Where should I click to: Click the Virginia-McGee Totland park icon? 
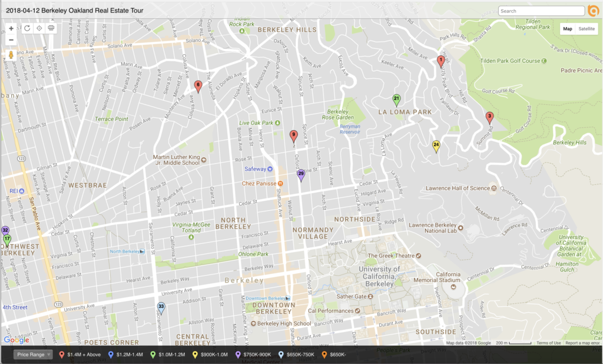point(191,237)
